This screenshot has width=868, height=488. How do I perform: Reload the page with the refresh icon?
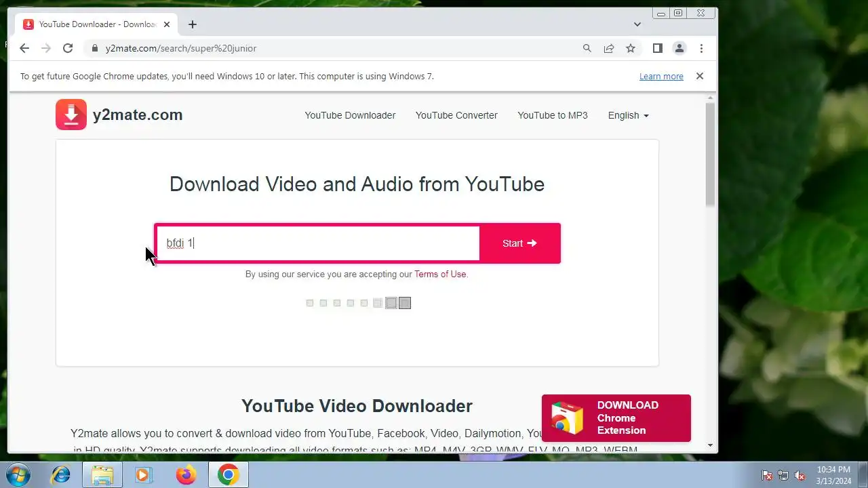pos(68,48)
